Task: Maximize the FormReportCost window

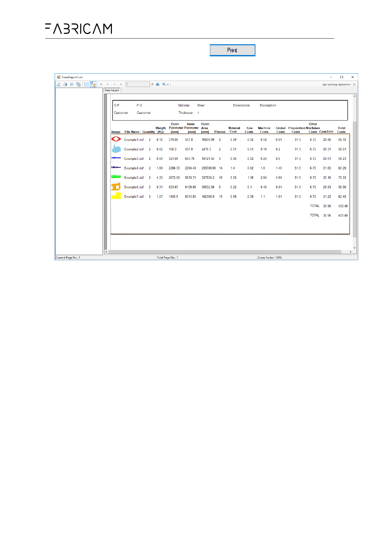Action: pos(342,77)
